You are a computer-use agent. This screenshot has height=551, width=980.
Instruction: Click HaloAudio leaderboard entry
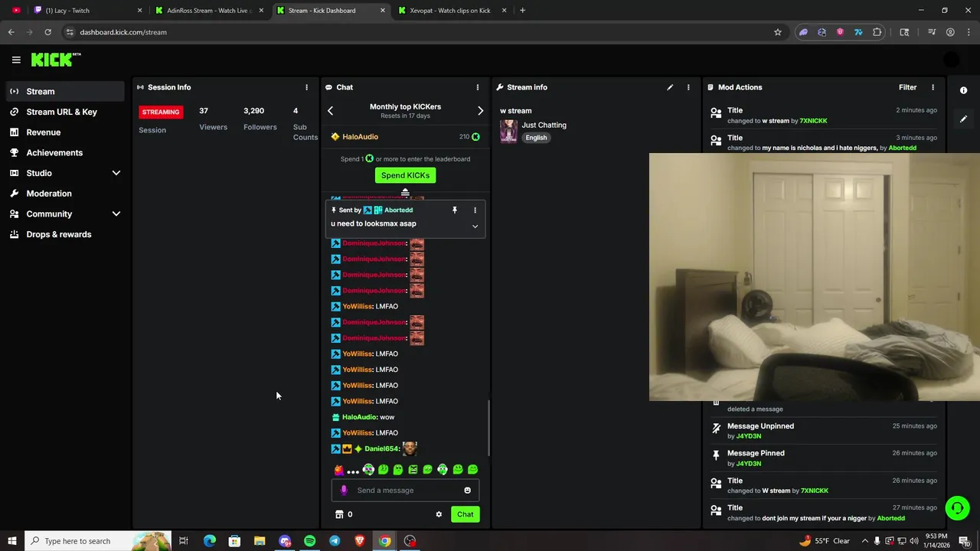pyautogui.click(x=405, y=137)
